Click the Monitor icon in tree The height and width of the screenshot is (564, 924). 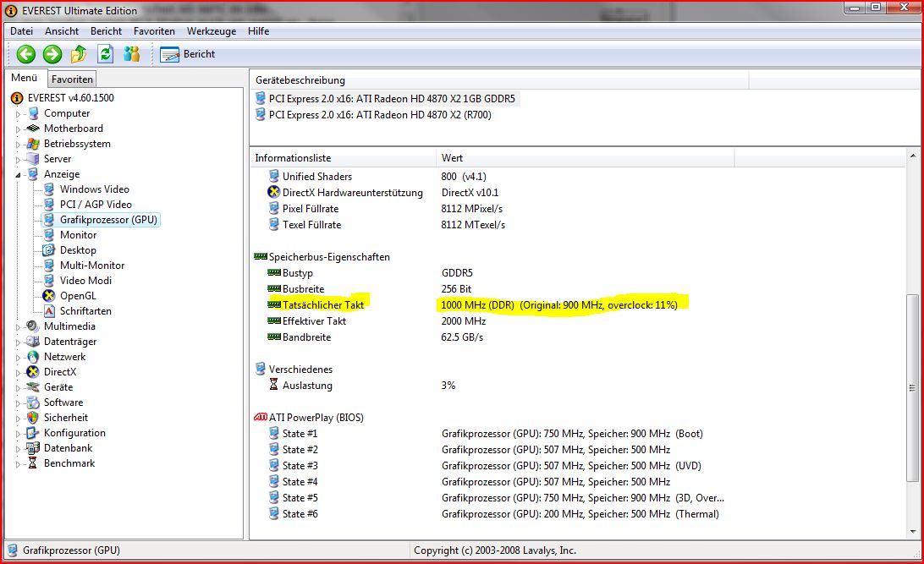(49, 235)
